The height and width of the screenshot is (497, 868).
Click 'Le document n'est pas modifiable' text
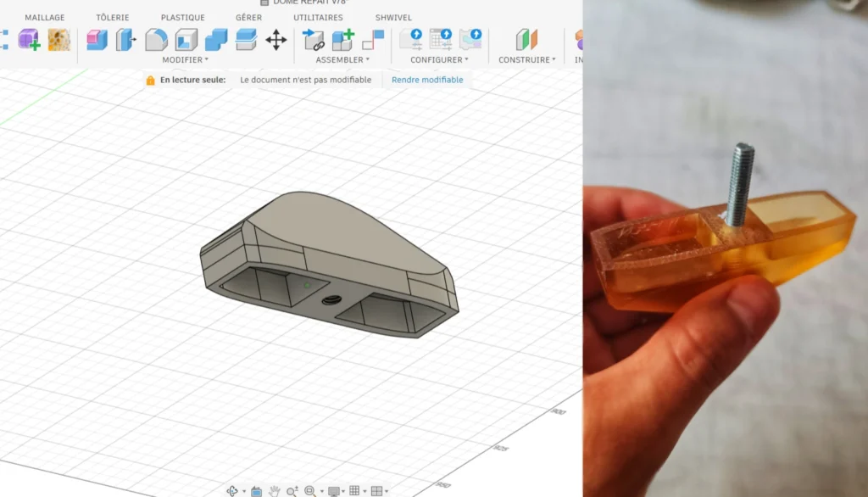tap(305, 80)
